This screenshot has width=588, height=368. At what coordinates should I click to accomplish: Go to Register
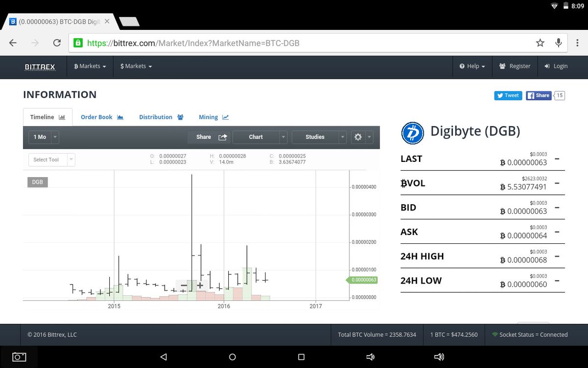[x=514, y=66]
